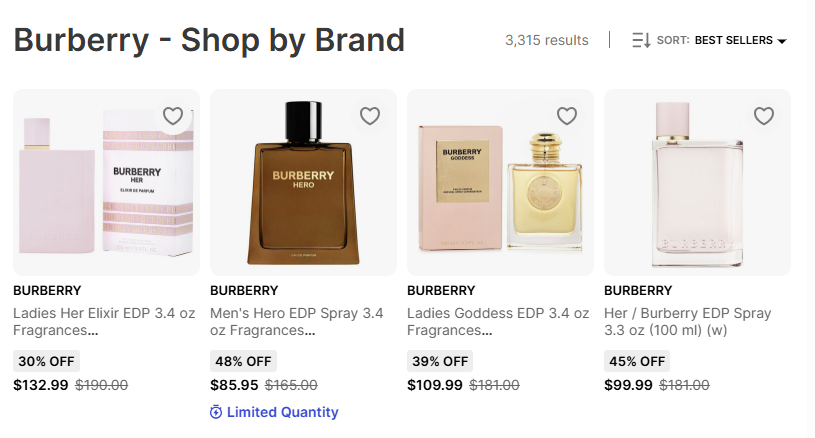
Task: Open Men's Hero EDP Spray title link
Action: tap(297, 322)
